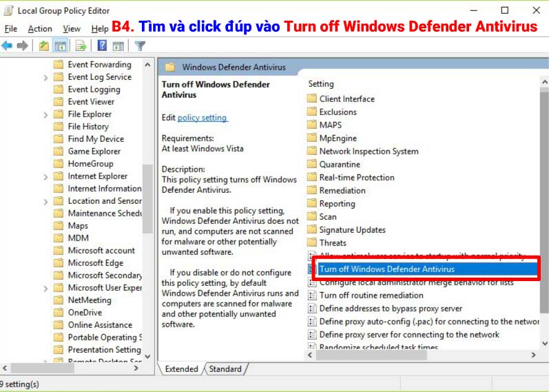The height and width of the screenshot is (392, 549).
Task: Select the Threats folder icon
Action: [311, 243]
